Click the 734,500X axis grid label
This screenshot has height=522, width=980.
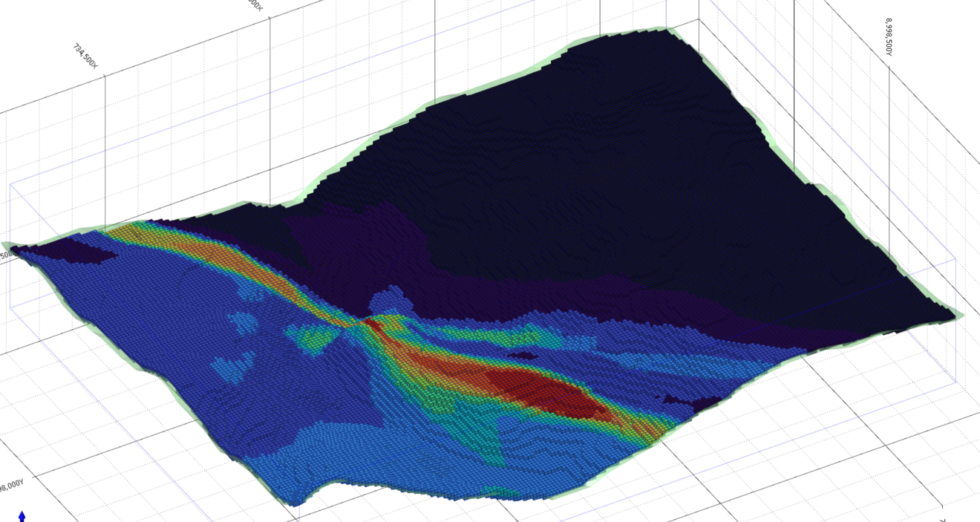pyautogui.click(x=85, y=56)
